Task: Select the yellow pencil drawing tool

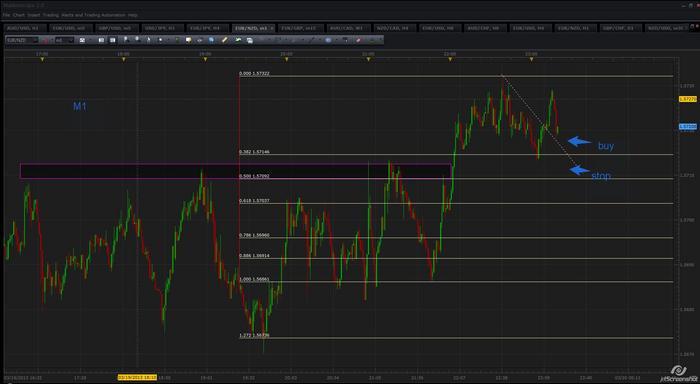Action: pyautogui.click(x=225, y=40)
